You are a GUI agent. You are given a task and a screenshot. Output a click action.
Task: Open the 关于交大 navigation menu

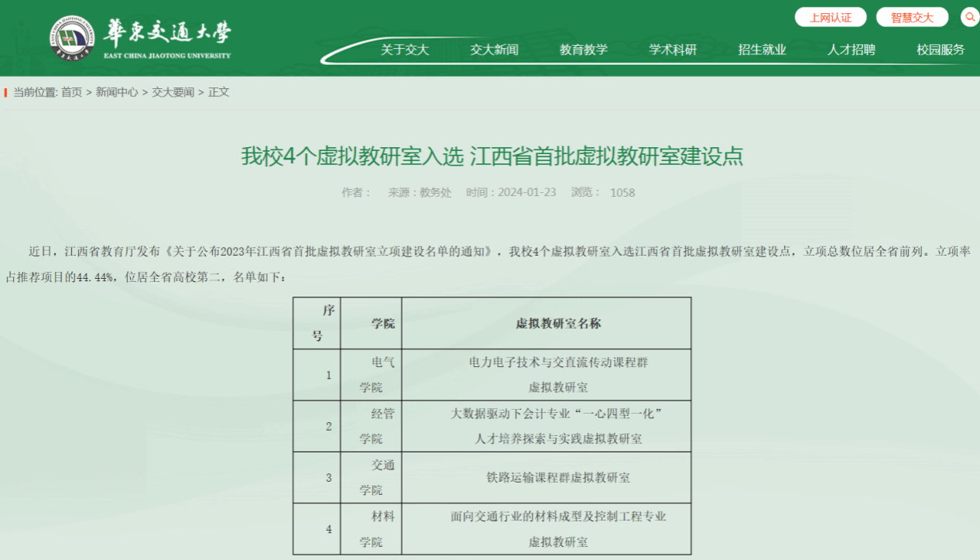point(404,50)
